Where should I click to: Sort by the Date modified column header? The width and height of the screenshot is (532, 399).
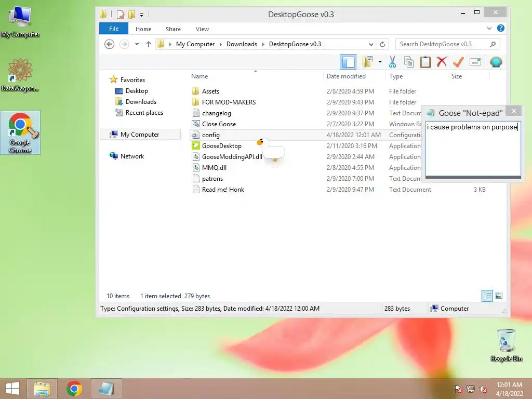[x=346, y=76]
